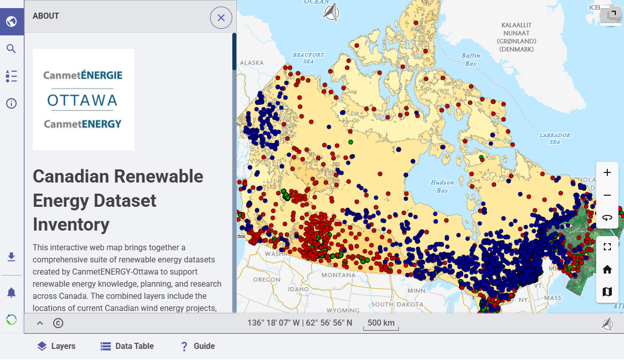Screen dimensions: 624x360
Task: Click the GeoView circular logo icon
Action: coord(12,319)
